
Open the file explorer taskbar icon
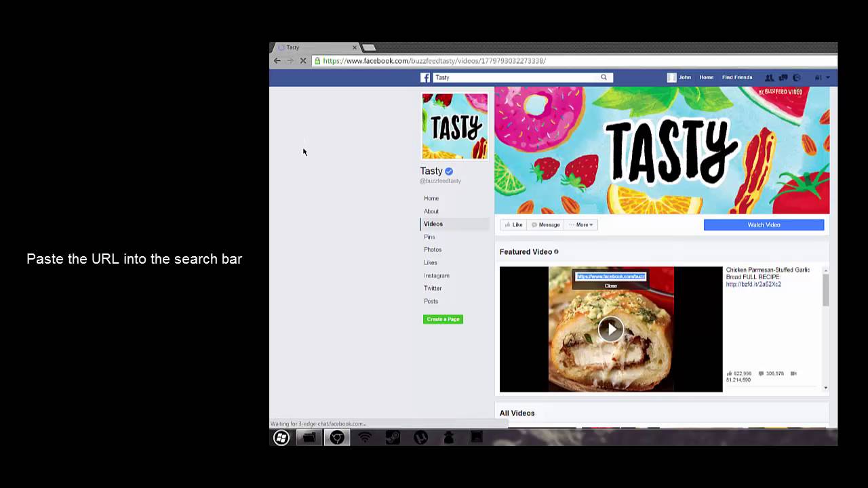coord(309,438)
